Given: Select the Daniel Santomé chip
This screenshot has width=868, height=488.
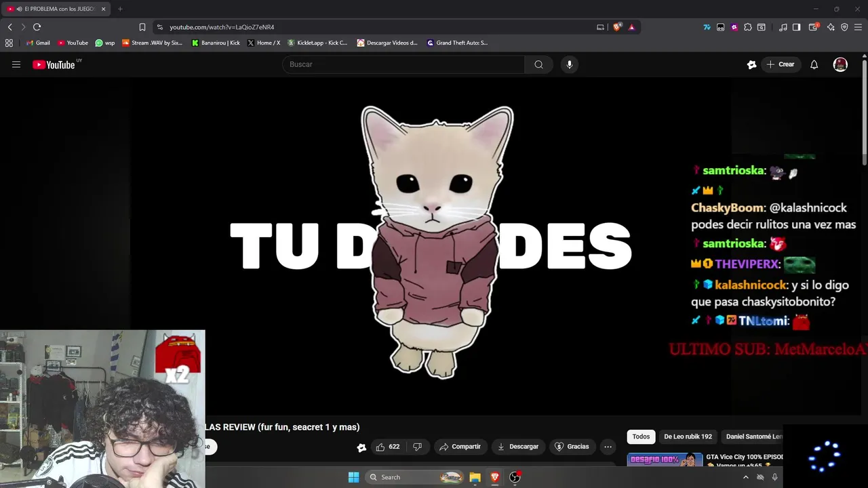Looking at the screenshot, I should pyautogui.click(x=753, y=436).
